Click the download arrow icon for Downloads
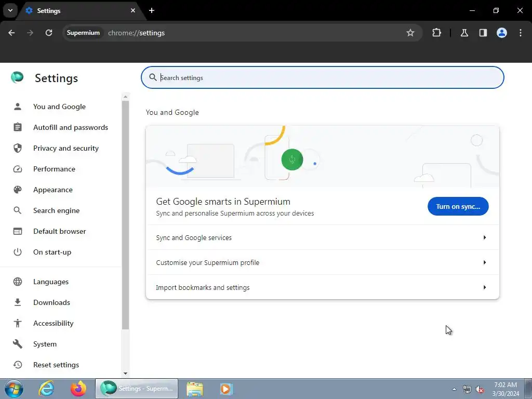Screen dimensions: 532x399 pos(18,302)
